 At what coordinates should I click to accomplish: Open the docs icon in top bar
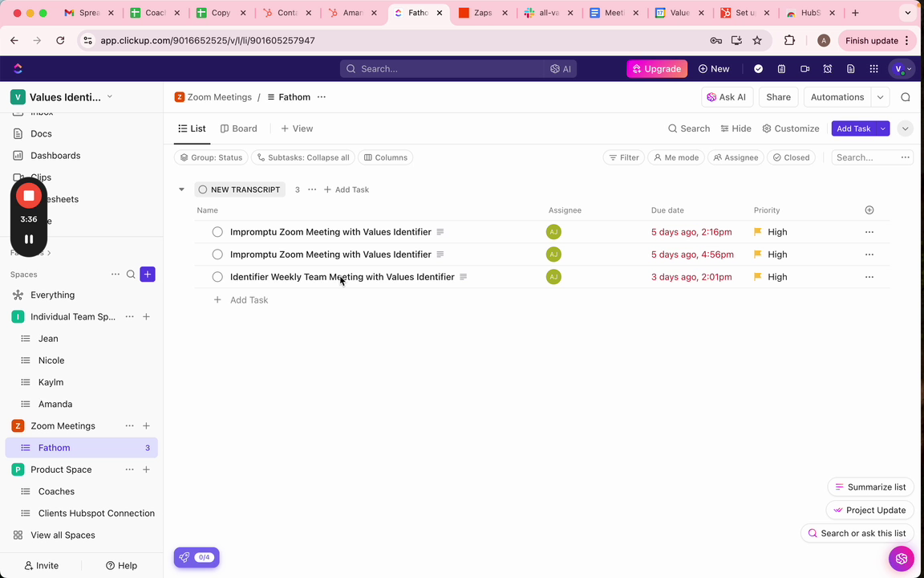(x=850, y=69)
